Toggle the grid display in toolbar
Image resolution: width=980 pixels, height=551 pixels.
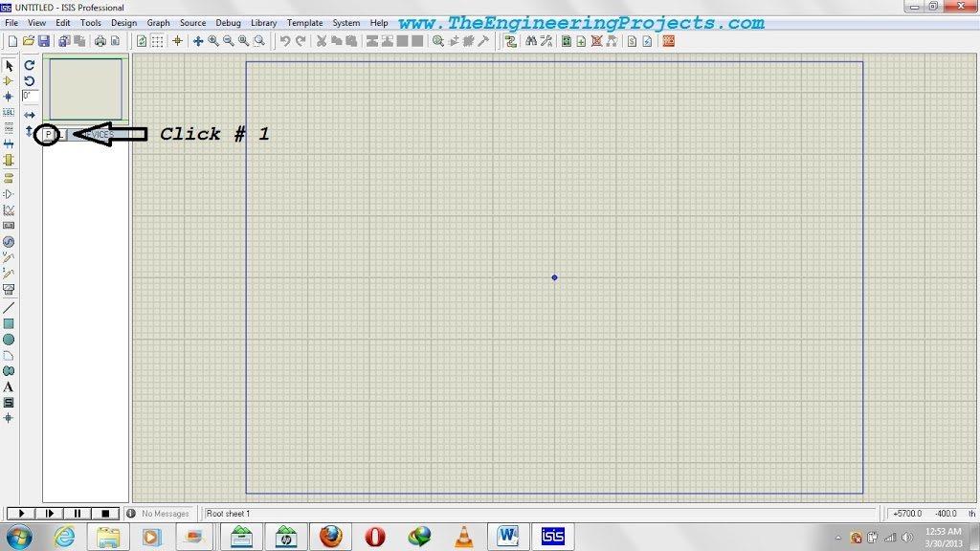point(157,41)
